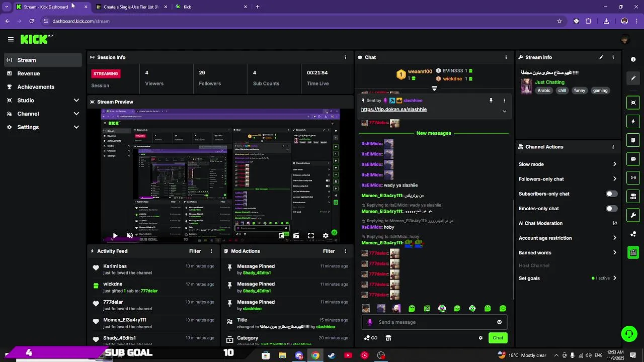Open Session Info options menu

click(345, 57)
